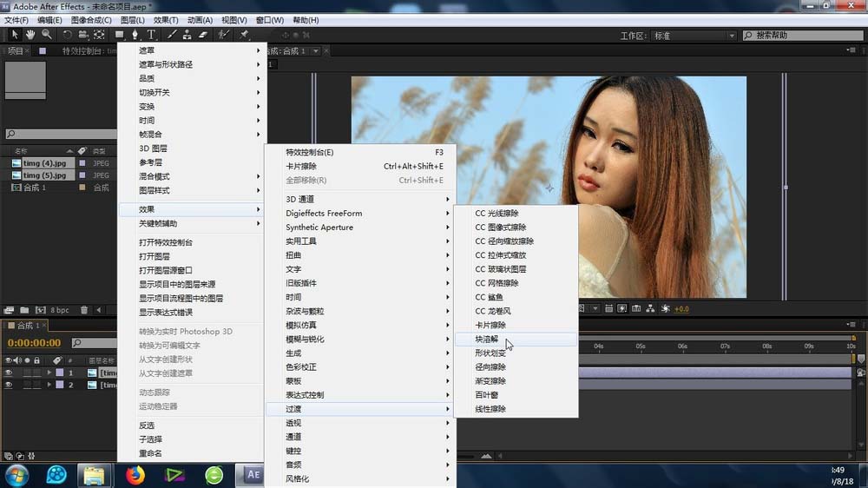Screen dimensions: 868x488
Task: Create a new folder in project panel
Action: click(24, 310)
